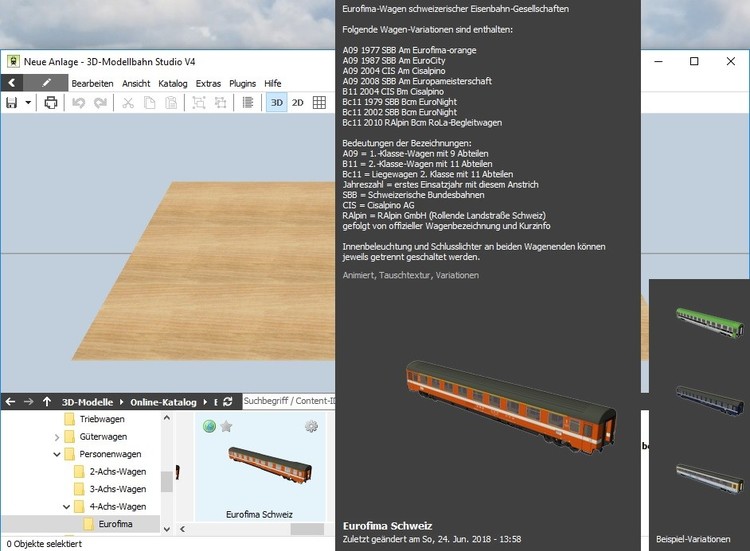
Task: Open the Ansicht menu
Action: [x=136, y=83]
